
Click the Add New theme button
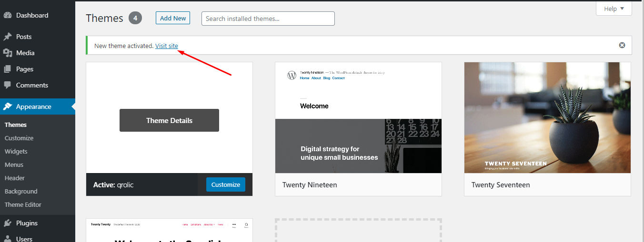pos(173,18)
